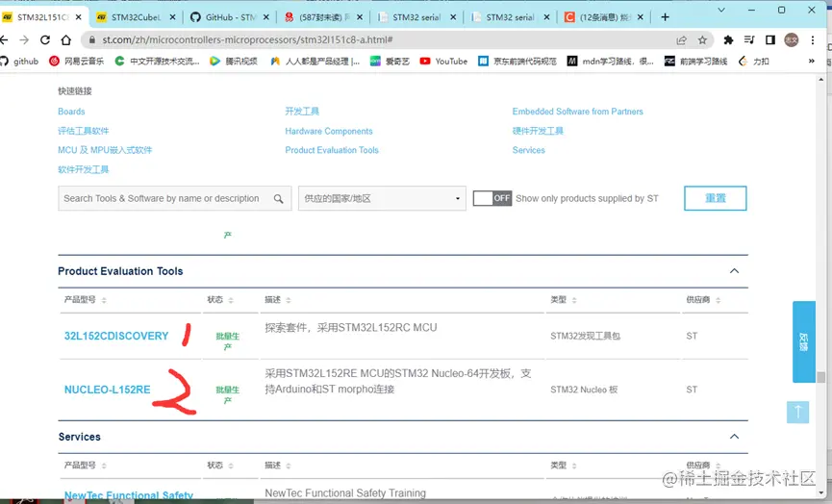
Task: Click the back navigation arrow
Action: [4, 39]
